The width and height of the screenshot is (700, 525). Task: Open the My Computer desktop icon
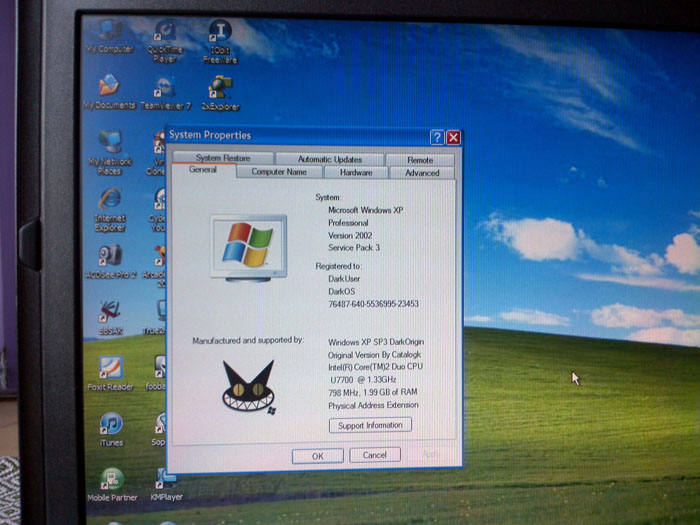110,33
